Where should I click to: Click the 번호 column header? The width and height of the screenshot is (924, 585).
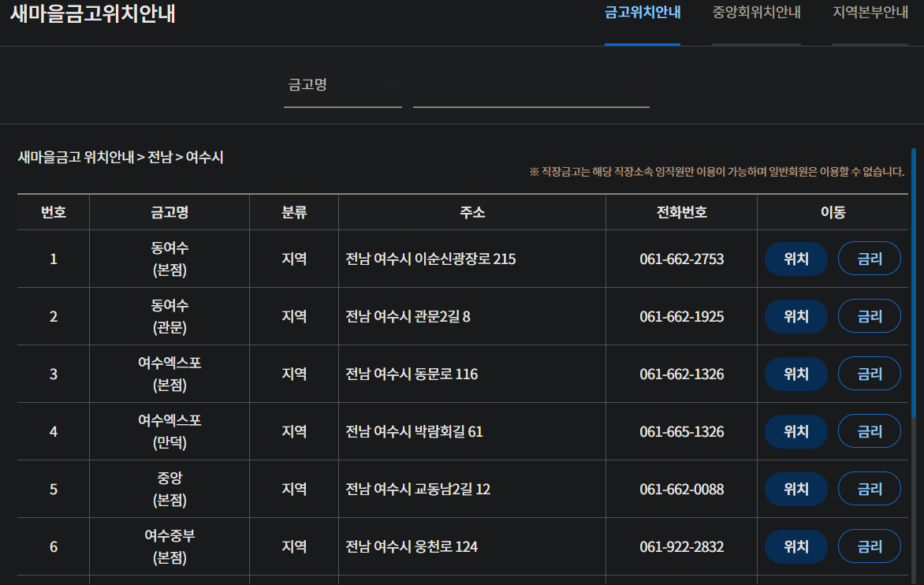click(54, 212)
